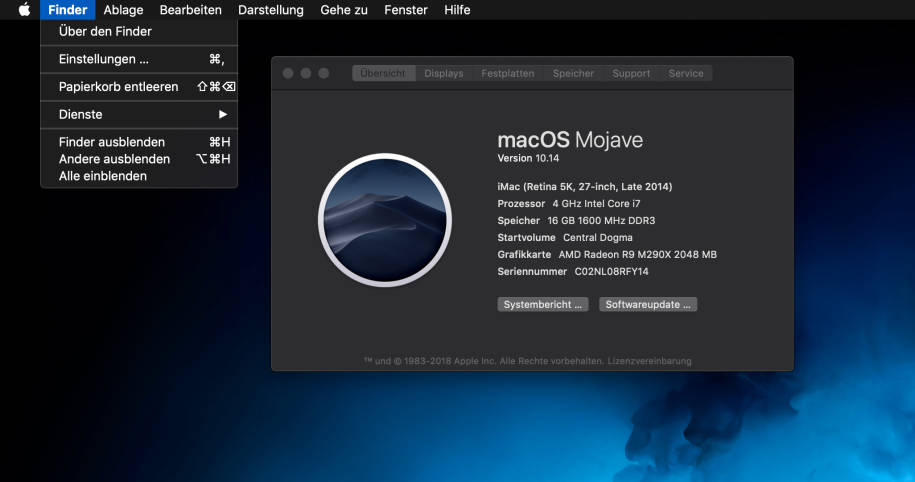Minimize the About This Mac window
The image size is (915, 482).
point(306,73)
